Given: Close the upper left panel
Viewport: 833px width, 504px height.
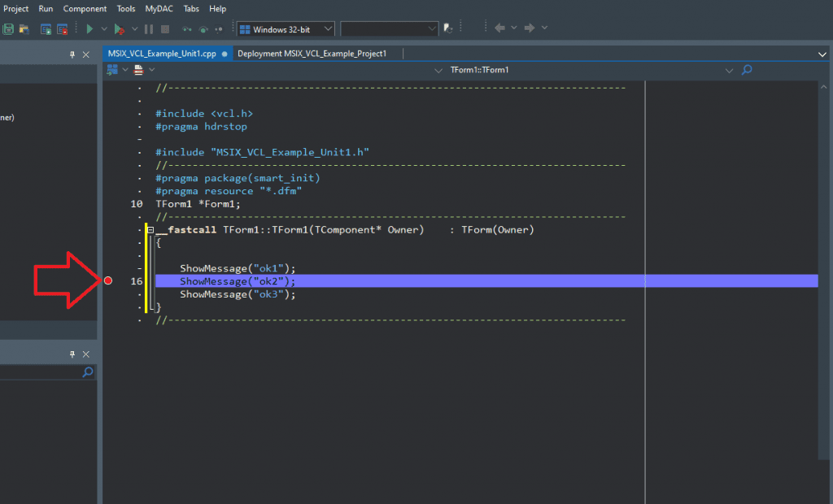Looking at the screenshot, I should click(x=86, y=54).
